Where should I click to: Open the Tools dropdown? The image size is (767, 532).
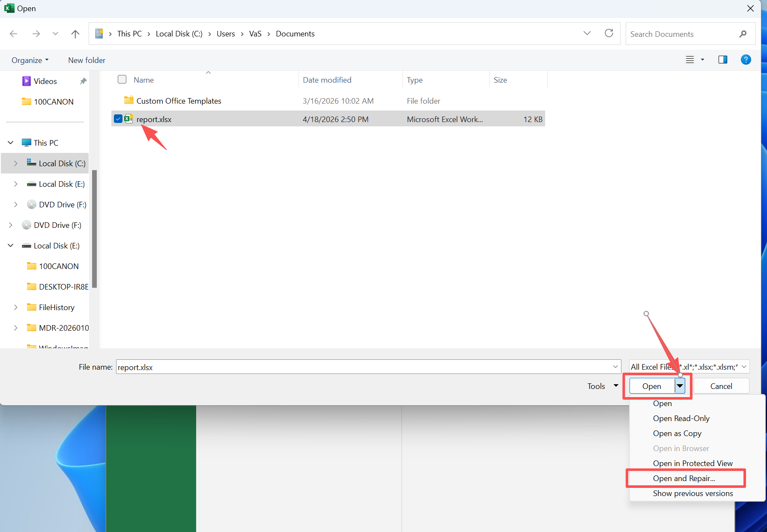click(603, 386)
